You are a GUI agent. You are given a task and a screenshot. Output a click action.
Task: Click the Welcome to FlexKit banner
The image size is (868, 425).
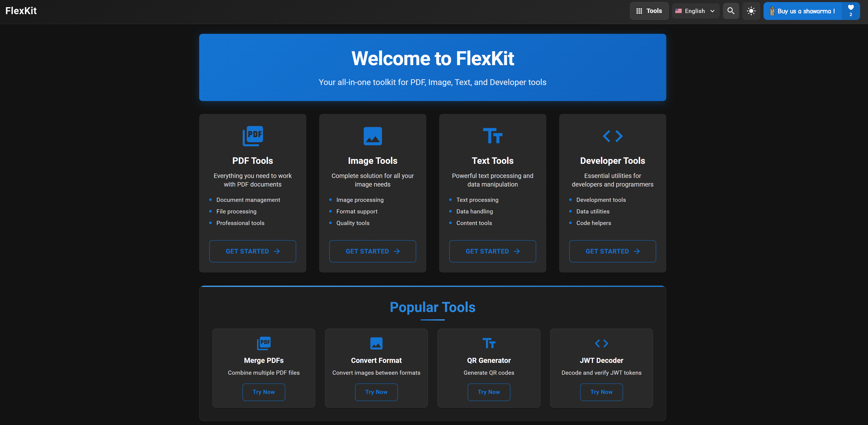[x=432, y=67]
